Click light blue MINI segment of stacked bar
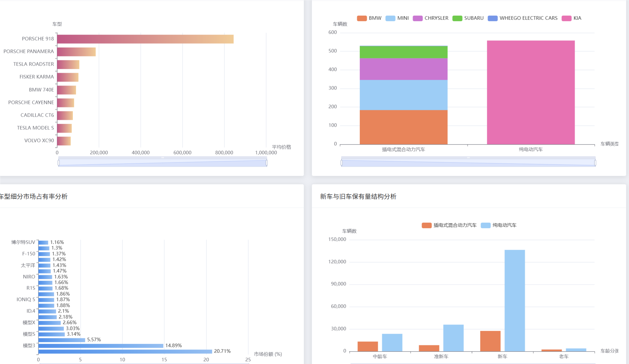629x364 pixels. tap(403, 95)
